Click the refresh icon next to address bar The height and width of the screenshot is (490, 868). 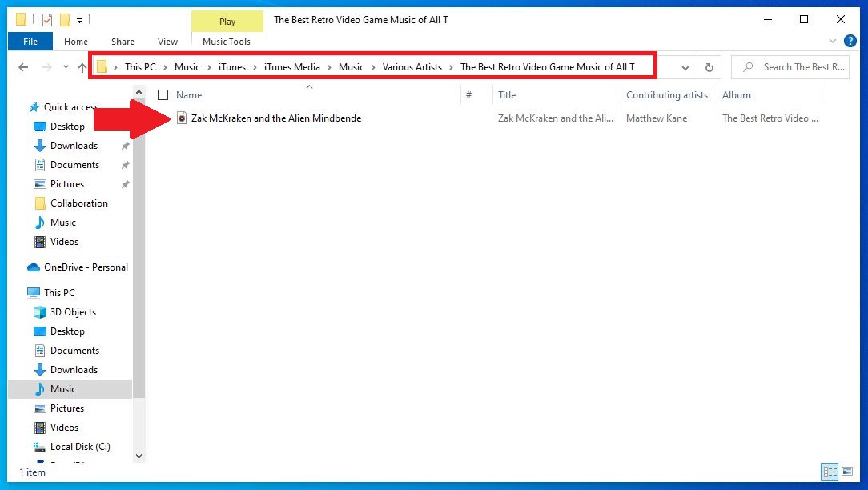[x=709, y=67]
